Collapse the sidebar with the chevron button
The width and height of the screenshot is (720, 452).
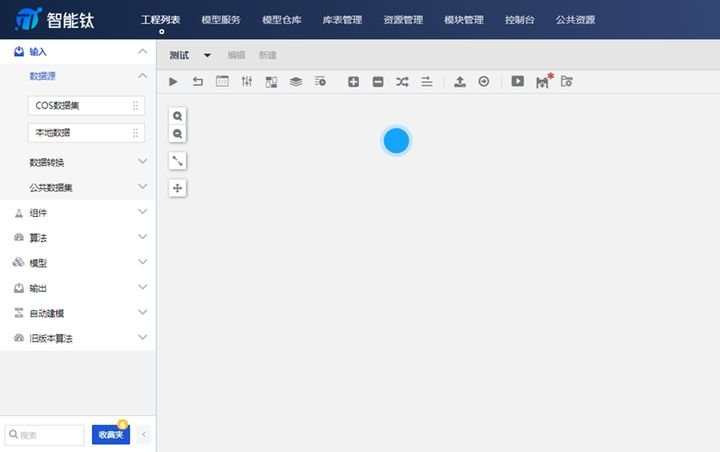[x=144, y=435]
